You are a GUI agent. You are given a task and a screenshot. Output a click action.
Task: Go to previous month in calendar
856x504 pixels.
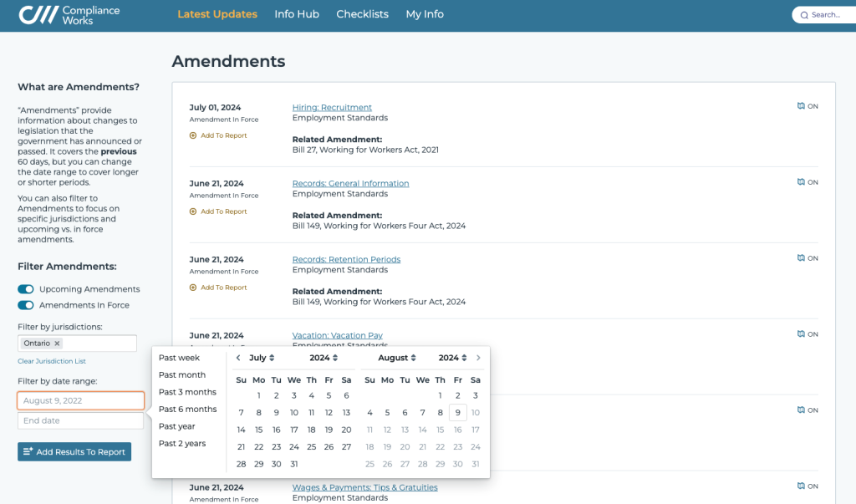[238, 358]
